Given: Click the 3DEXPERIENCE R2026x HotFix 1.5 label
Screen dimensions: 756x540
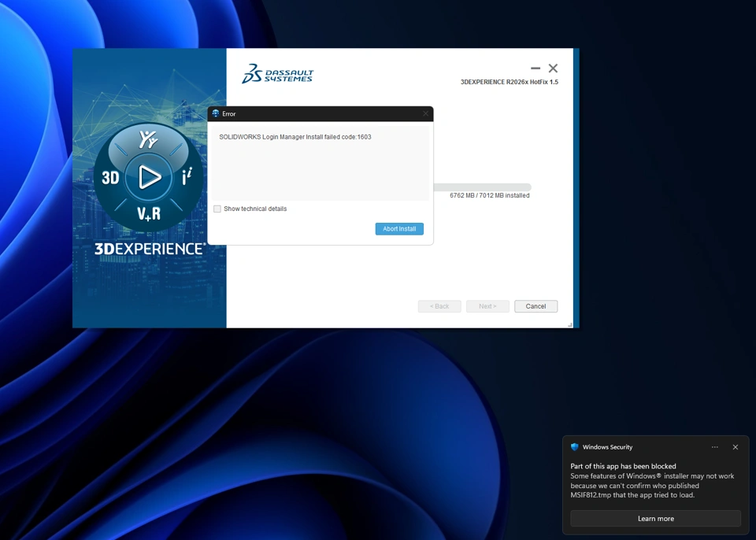Looking at the screenshot, I should (510, 82).
